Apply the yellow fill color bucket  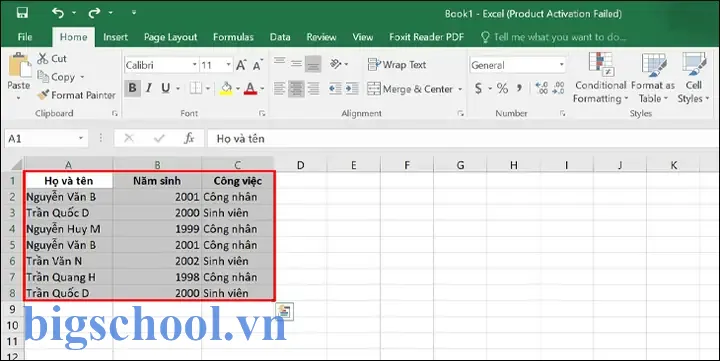click(226, 88)
